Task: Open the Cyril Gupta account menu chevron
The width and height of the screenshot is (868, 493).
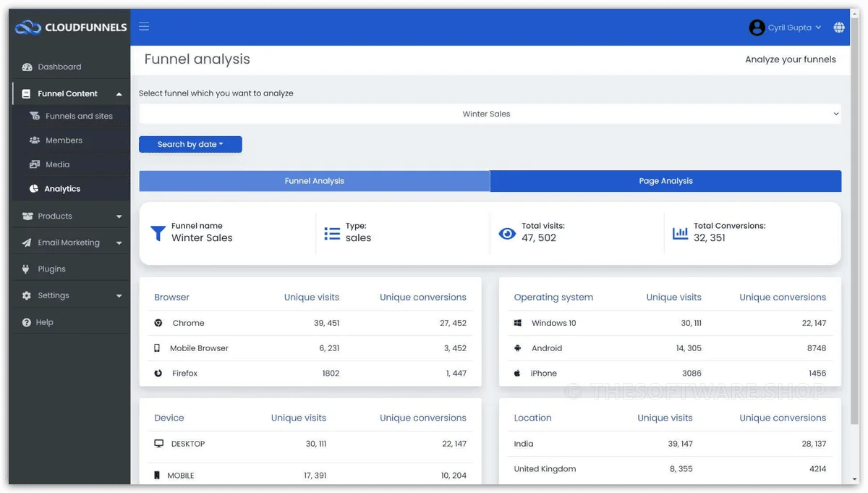Action: [x=818, y=28]
